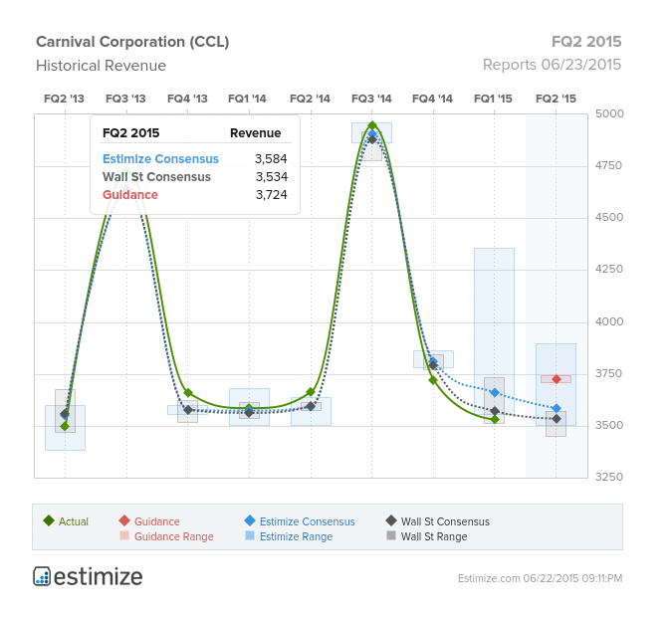This screenshot has height=617, width=672.
Task: Click the Estimize Range legend label
Action: click(x=296, y=536)
